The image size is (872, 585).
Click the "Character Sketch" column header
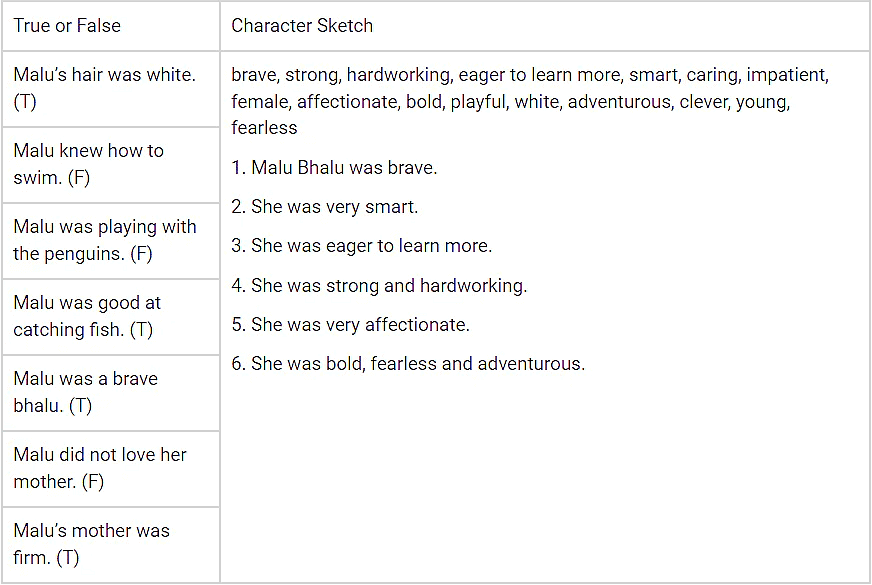[302, 26]
